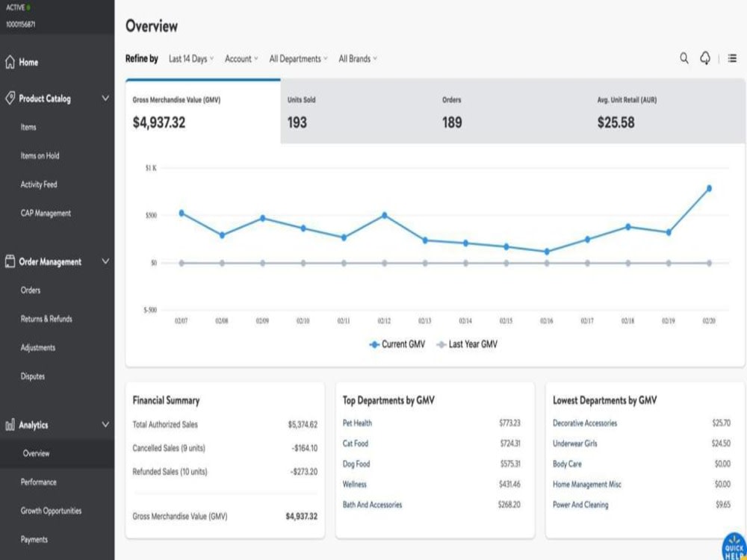747x560 pixels.
Task: Open Items under Product Catalog
Action: [28, 127]
